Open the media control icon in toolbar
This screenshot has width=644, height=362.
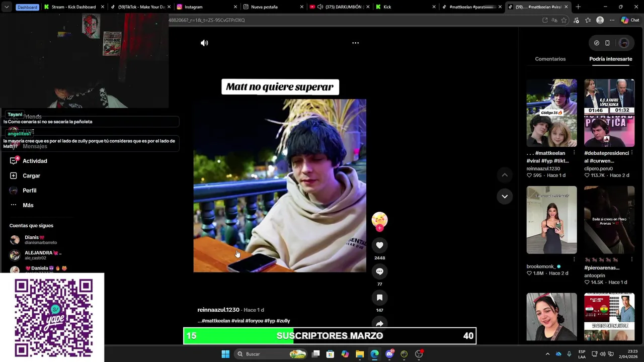pyautogui.click(x=577, y=20)
